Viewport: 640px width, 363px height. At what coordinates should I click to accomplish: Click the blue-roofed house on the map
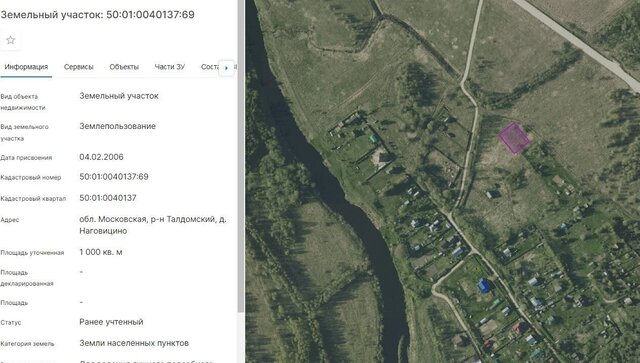[483, 285]
